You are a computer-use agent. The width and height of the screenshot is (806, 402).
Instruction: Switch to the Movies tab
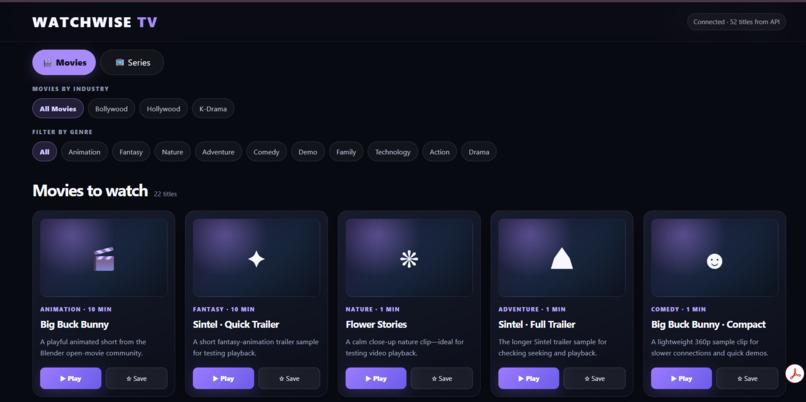click(64, 62)
